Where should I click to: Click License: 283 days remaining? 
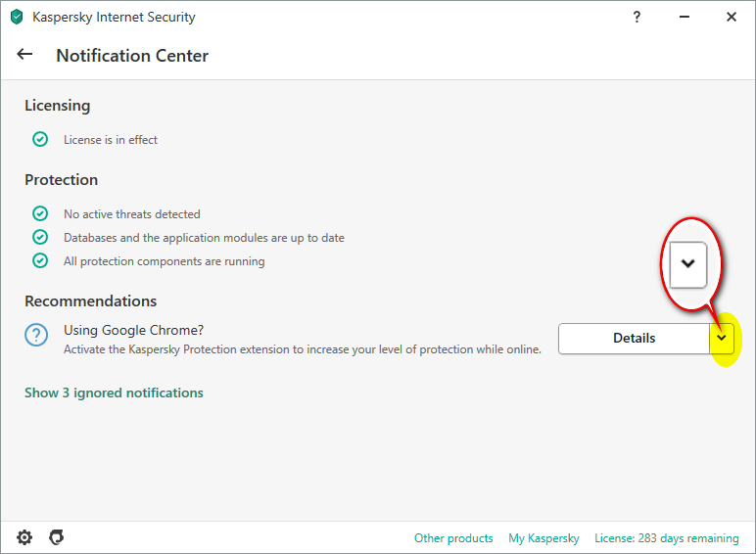coord(666,538)
